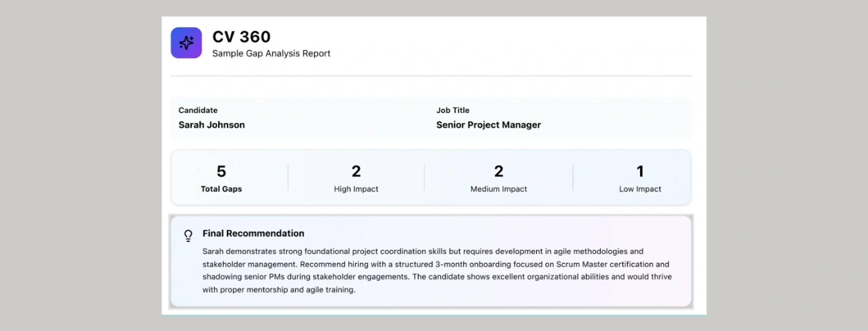Click the CV 360 sparkle logo icon

[x=186, y=43]
